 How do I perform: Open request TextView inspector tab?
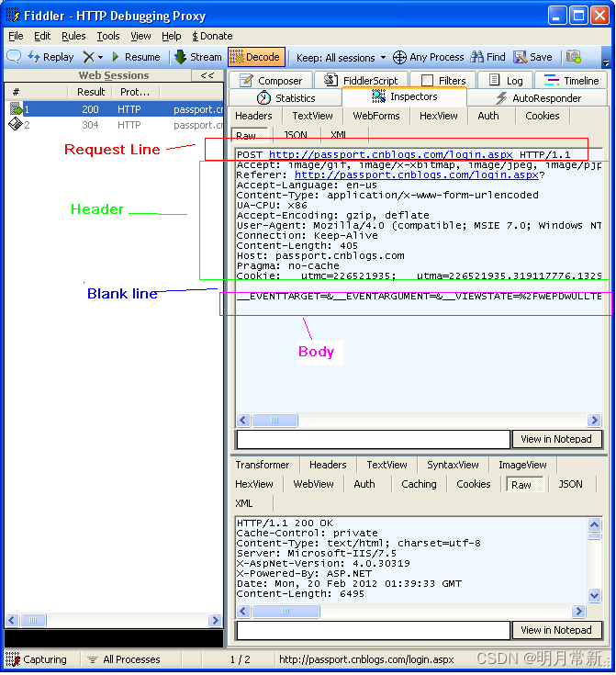(x=312, y=116)
